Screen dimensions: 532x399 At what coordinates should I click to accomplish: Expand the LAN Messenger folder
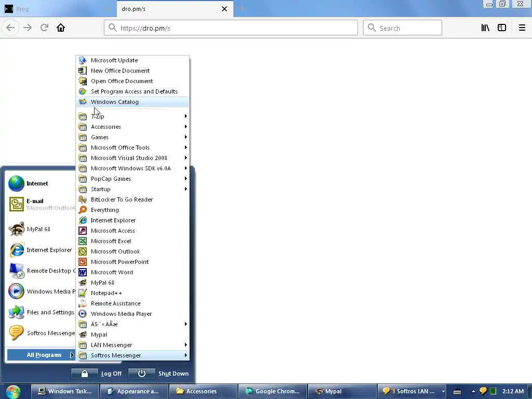132,345
